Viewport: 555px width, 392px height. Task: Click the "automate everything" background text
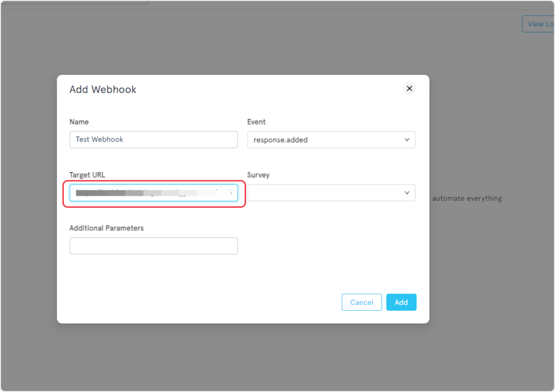[467, 198]
